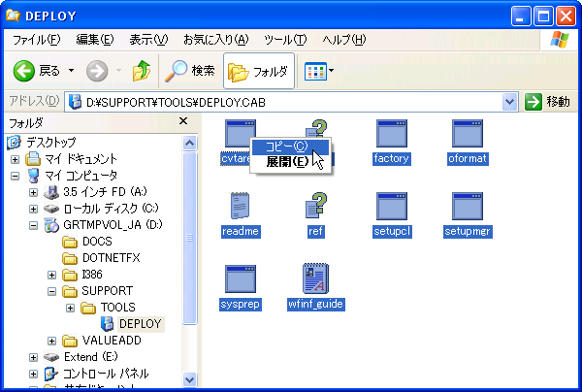
Task: Click the address path field
Action: click(284, 102)
